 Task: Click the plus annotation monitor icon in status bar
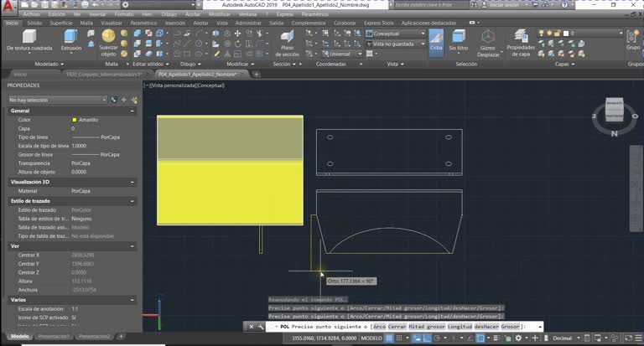(535, 338)
